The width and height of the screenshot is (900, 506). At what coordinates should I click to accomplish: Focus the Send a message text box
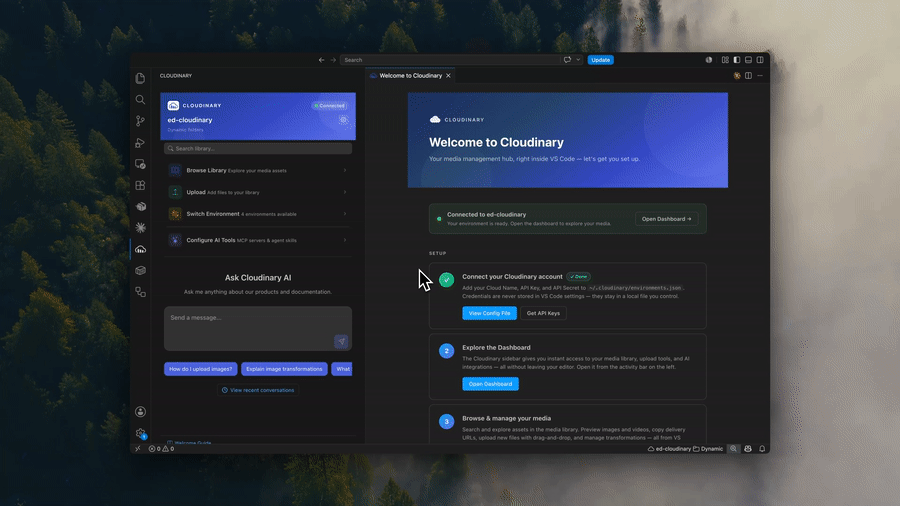click(258, 328)
